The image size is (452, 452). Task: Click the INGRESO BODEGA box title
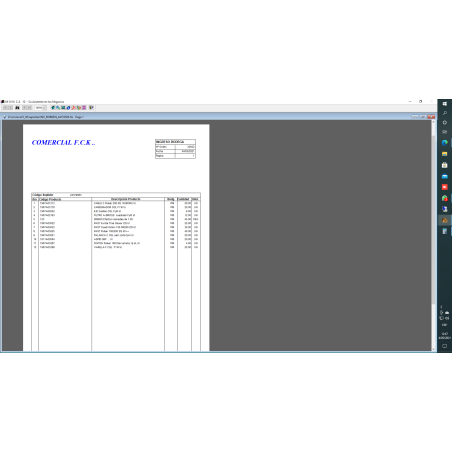170,142
